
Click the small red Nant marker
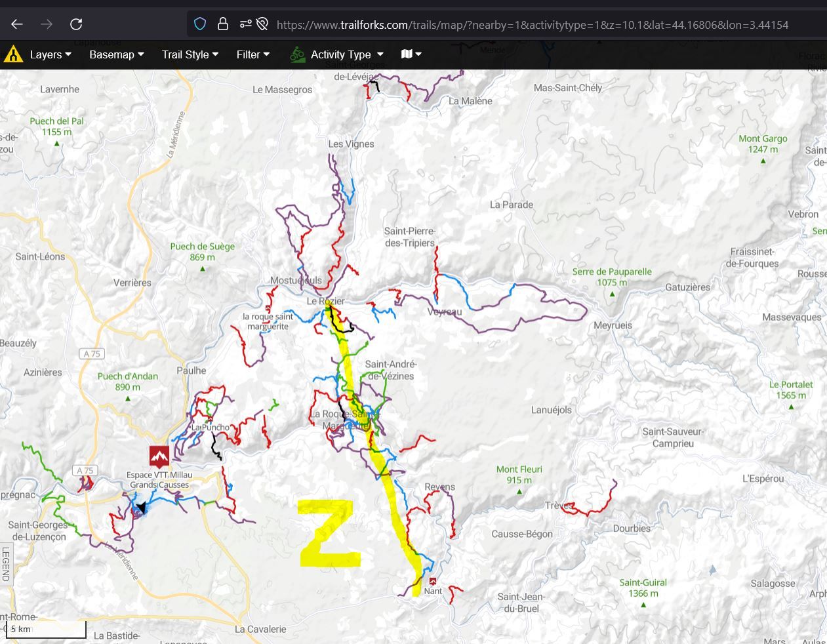[x=433, y=581]
